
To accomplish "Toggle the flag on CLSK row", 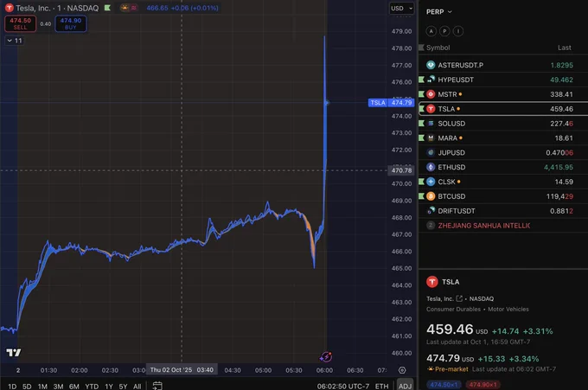I will [x=421, y=182].
